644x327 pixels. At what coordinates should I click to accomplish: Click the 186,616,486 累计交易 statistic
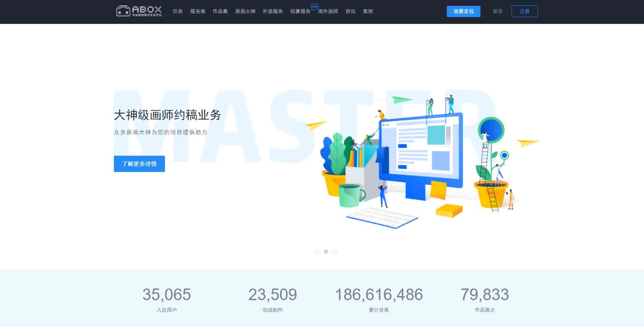(379, 300)
